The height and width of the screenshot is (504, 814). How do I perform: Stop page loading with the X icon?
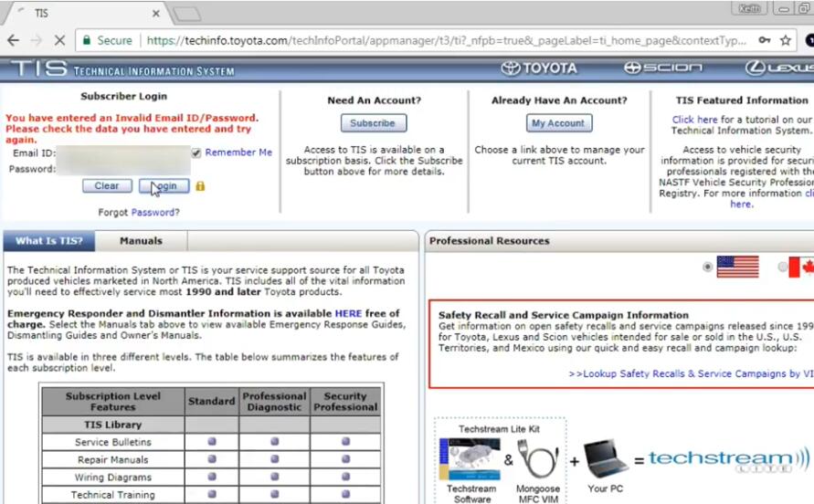pyautogui.click(x=59, y=40)
